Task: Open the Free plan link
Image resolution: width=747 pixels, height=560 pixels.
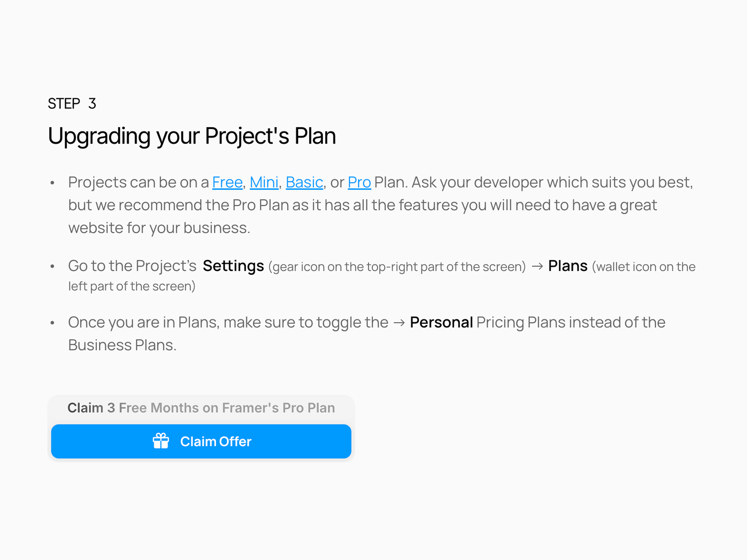Action: point(227,182)
